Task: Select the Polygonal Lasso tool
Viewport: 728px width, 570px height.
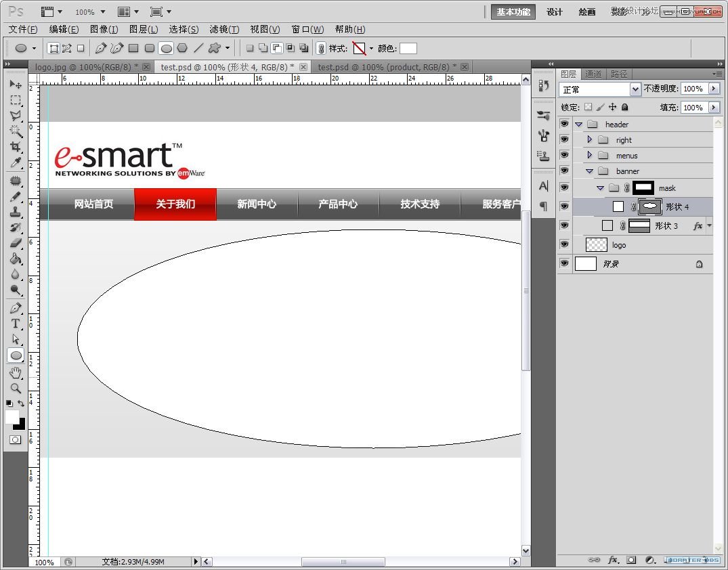Action: click(x=16, y=116)
